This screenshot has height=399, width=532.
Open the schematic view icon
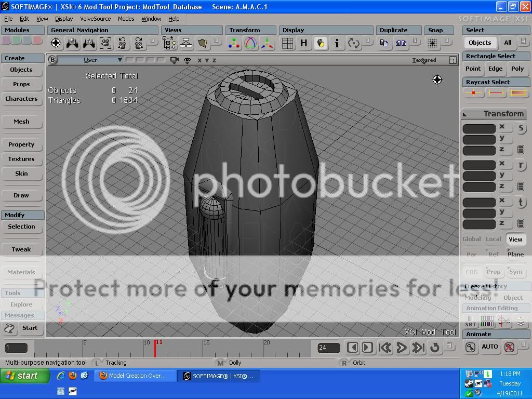point(185,44)
